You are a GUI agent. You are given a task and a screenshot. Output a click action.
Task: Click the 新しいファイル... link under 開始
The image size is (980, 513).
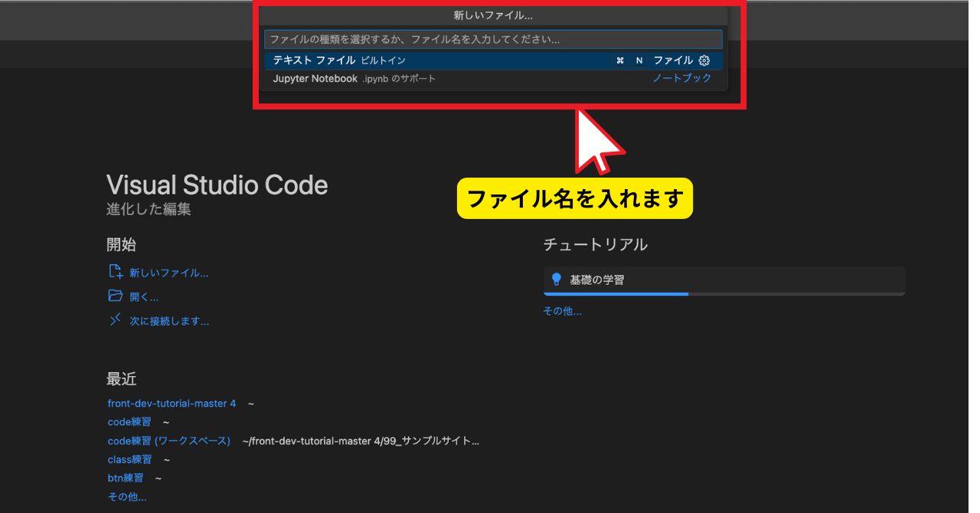click(169, 273)
